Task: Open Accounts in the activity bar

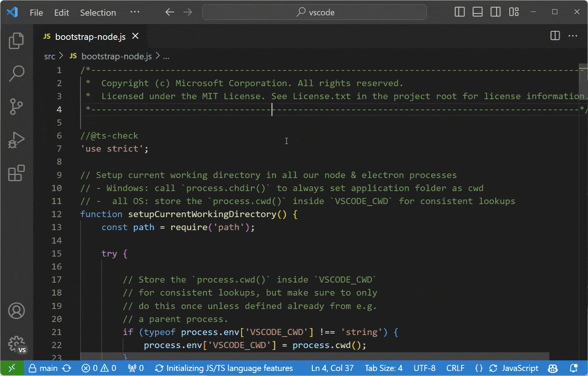Action: click(x=16, y=311)
